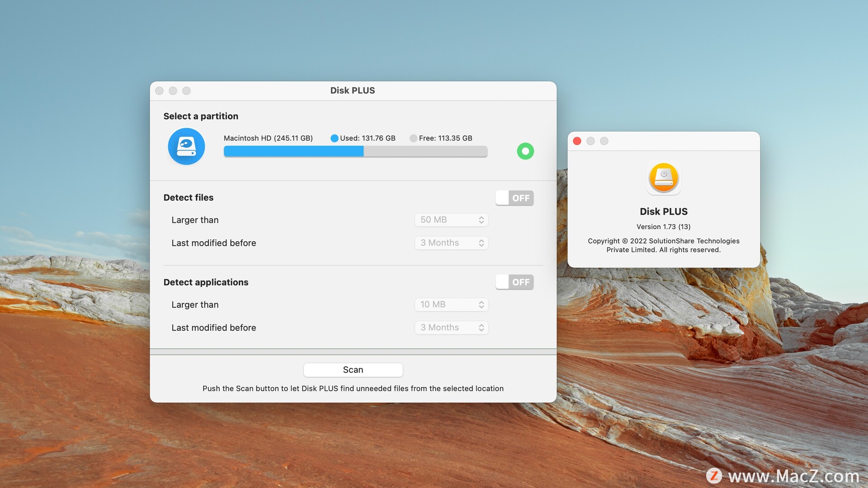
Task: Click the blue Used legend dot
Action: 335,138
